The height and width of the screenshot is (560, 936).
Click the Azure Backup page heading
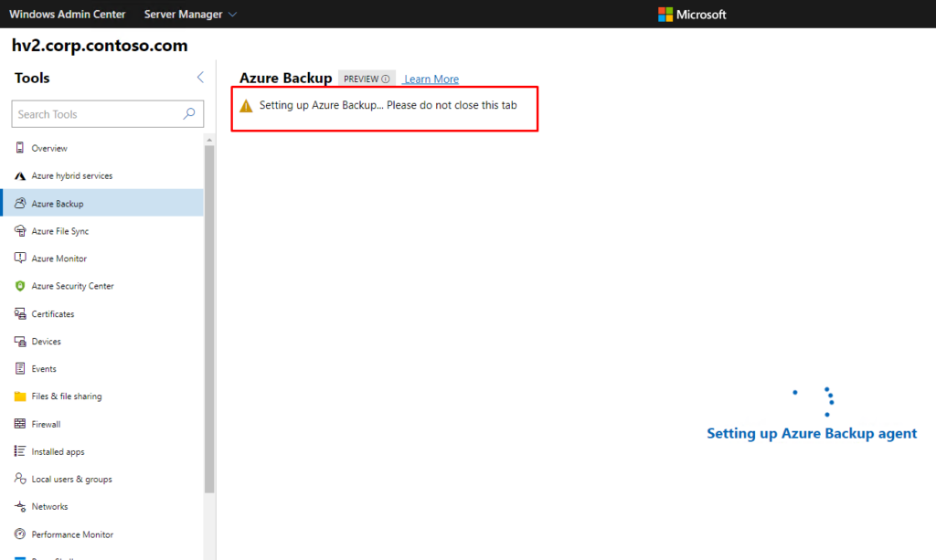[285, 78]
